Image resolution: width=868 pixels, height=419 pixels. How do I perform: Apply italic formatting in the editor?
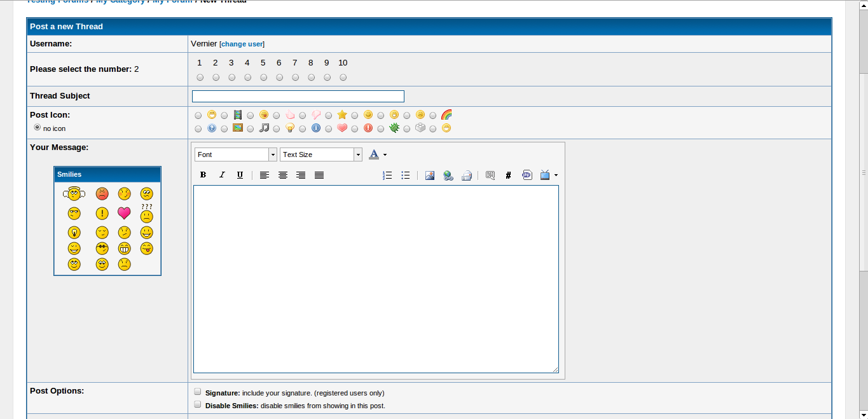(222, 175)
